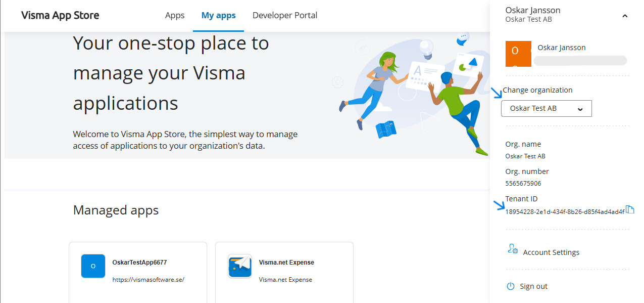Image resolution: width=644 pixels, height=303 pixels.
Task: Copy the Tenant ID with the copy icon
Action: [x=630, y=209]
